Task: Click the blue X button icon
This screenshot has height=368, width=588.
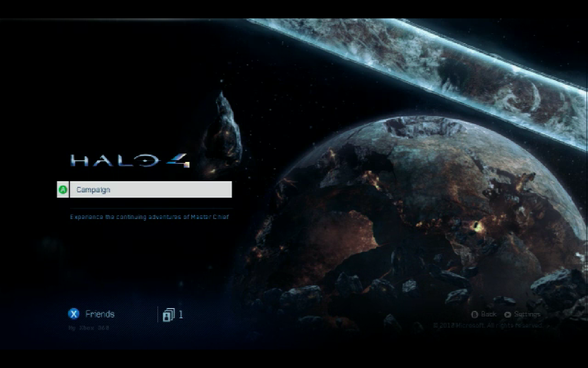Action: click(x=73, y=314)
